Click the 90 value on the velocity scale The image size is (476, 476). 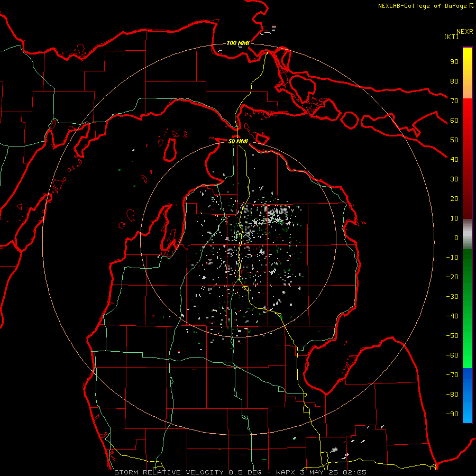[454, 62]
